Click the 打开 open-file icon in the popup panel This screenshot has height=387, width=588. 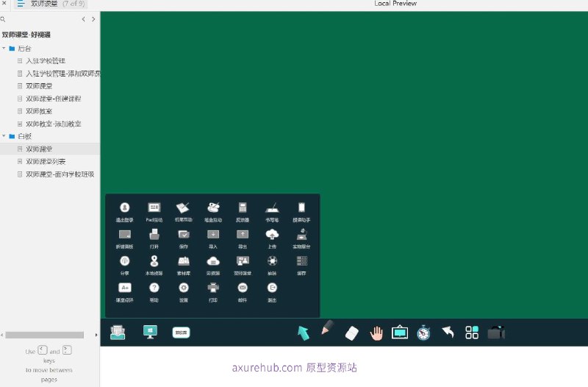tap(154, 235)
